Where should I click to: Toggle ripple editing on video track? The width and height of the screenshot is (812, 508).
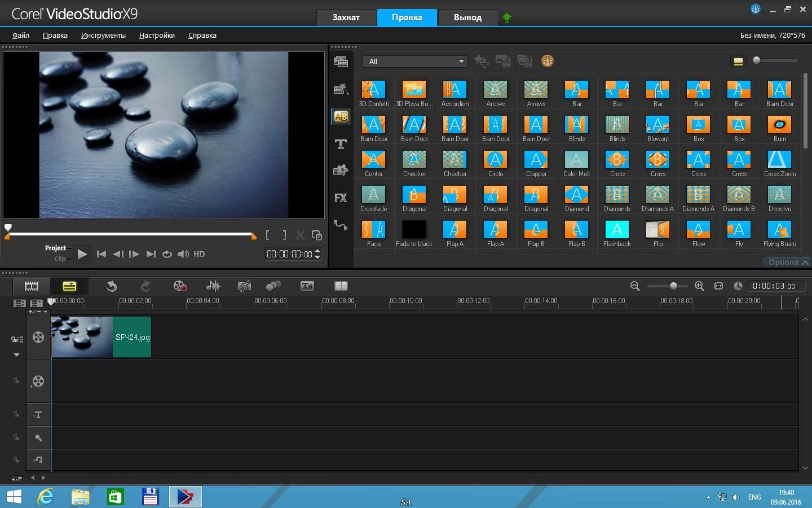click(x=16, y=339)
